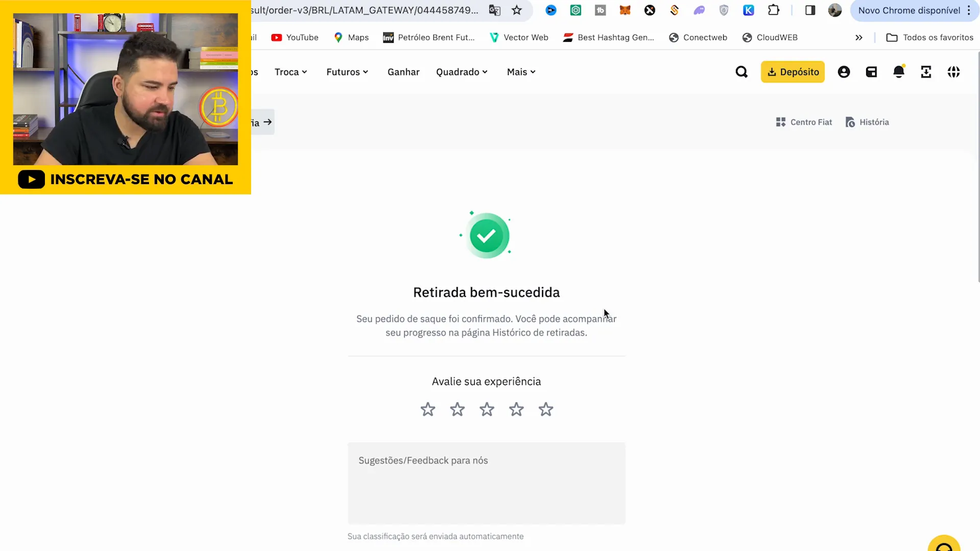Expand the Troca dropdown menu
This screenshot has height=551, width=980.
291,72
